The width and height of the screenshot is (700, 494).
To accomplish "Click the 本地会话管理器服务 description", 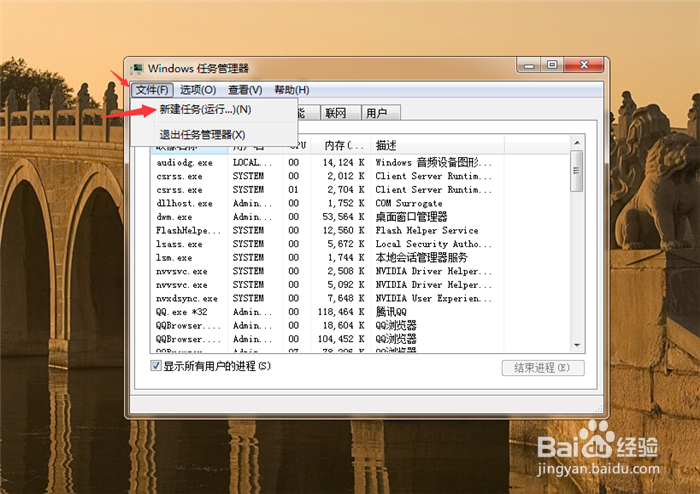I will pyautogui.click(x=421, y=258).
